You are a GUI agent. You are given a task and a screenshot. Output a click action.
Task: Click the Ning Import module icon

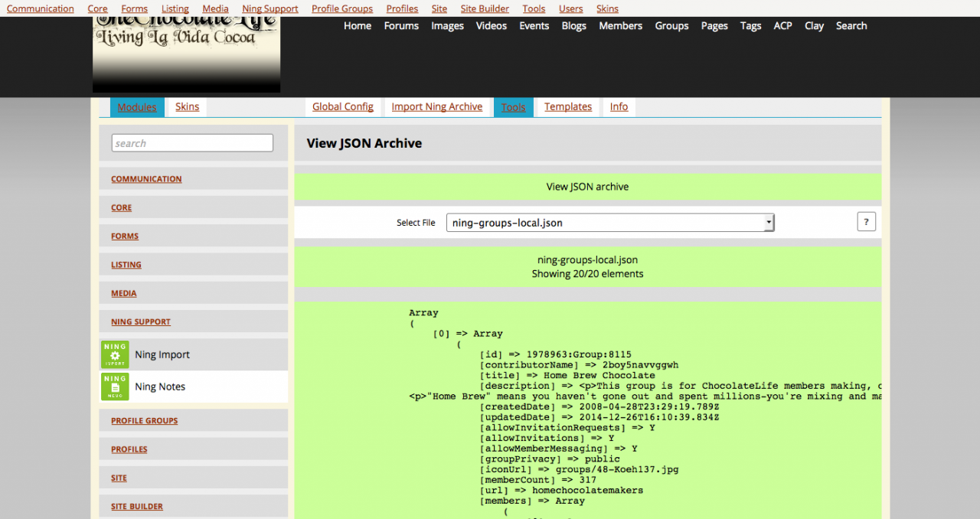[x=115, y=354]
